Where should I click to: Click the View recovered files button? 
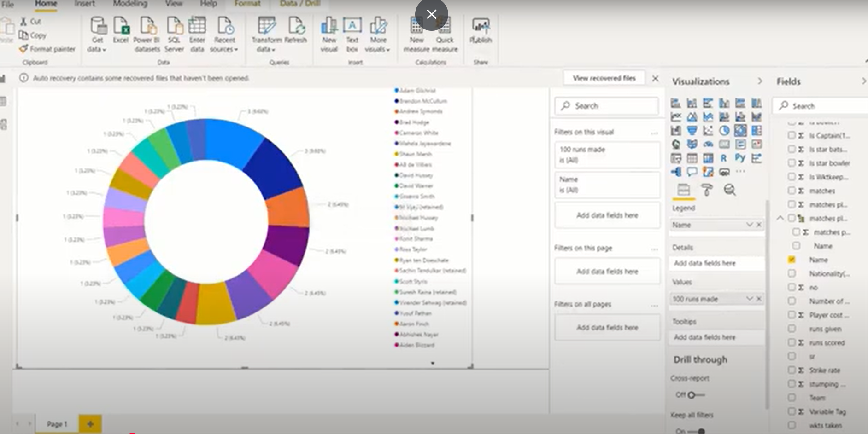coord(604,78)
